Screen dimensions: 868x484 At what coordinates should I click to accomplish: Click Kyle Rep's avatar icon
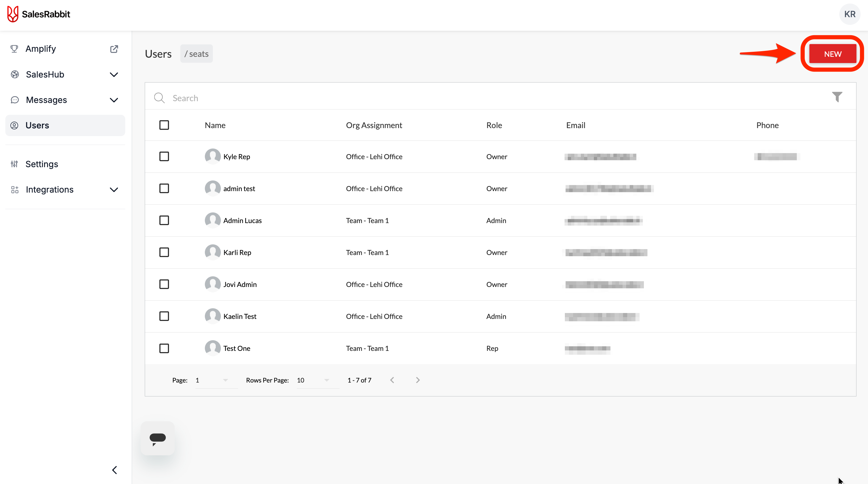(213, 156)
